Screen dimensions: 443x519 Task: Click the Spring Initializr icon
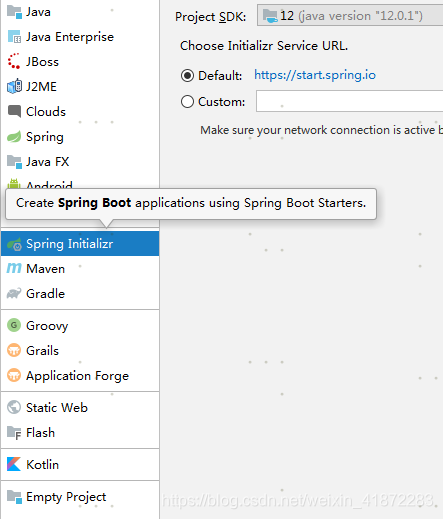[x=14, y=244]
